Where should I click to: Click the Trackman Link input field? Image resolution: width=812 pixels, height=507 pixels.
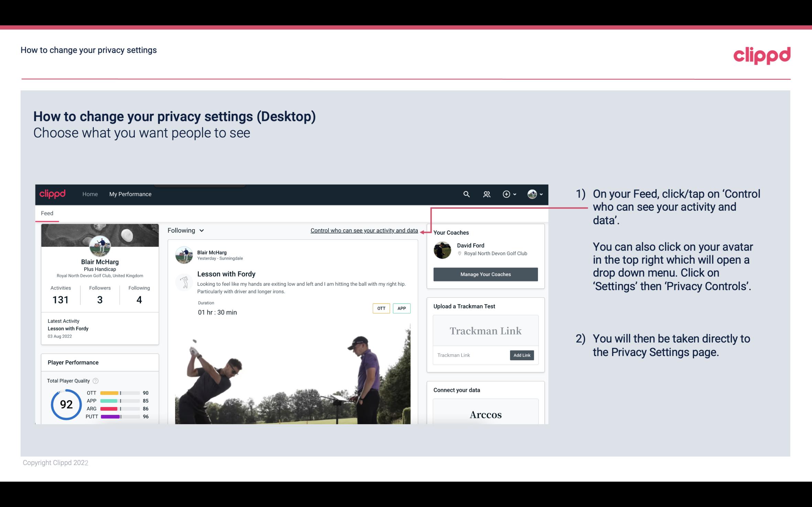pyautogui.click(x=470, y=355)
